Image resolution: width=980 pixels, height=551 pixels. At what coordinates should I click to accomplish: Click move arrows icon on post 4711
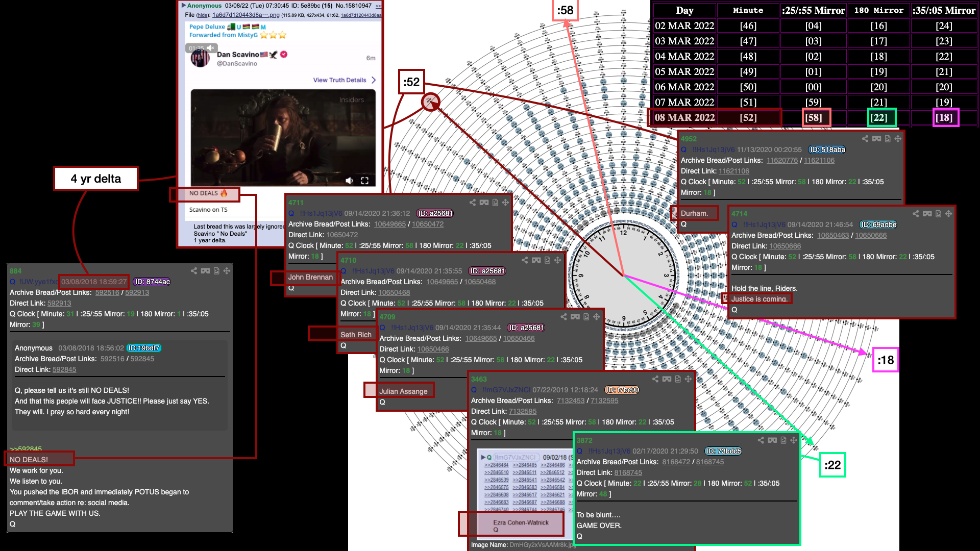click(505, 203)
